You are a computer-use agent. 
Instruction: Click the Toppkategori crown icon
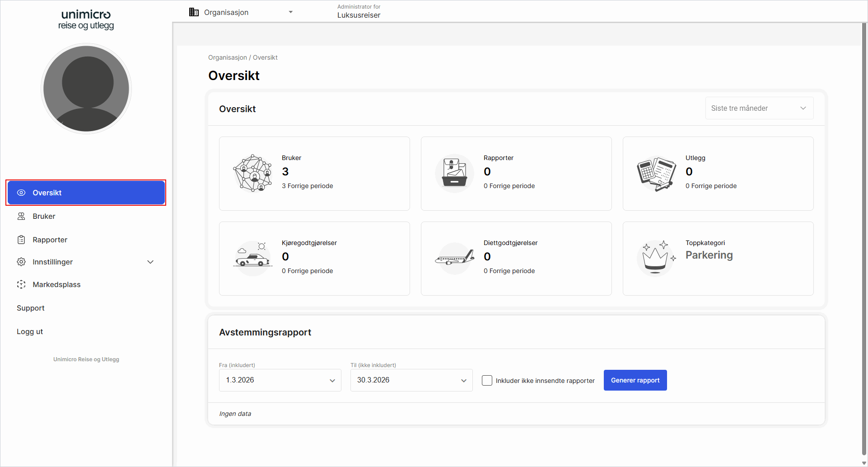656,258
